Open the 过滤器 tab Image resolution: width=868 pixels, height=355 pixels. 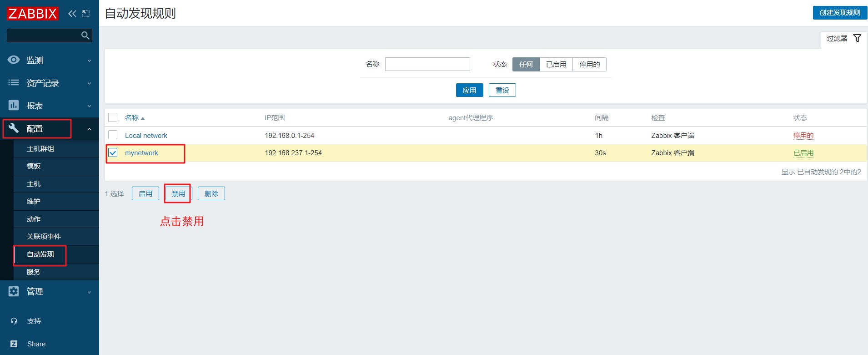click(x=843, y=39)
